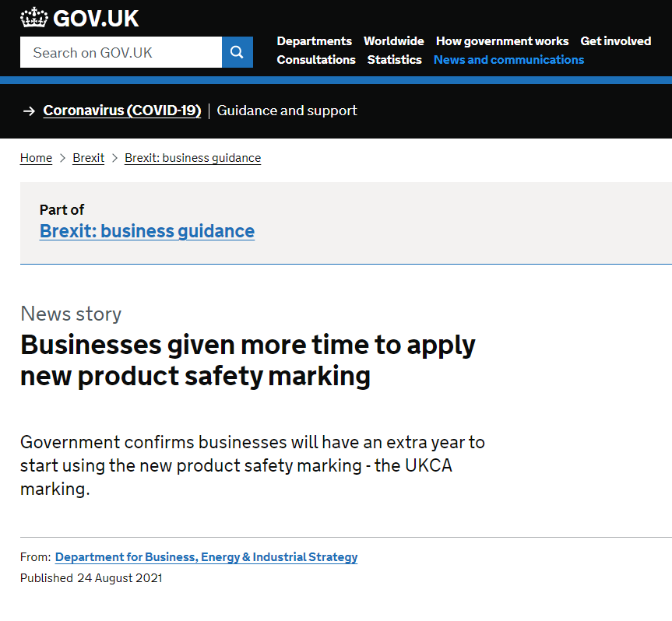Viewport: 672px width, 621px height.
Task: Open the Brexit breadcrumb link
Action: coord(88,157)
